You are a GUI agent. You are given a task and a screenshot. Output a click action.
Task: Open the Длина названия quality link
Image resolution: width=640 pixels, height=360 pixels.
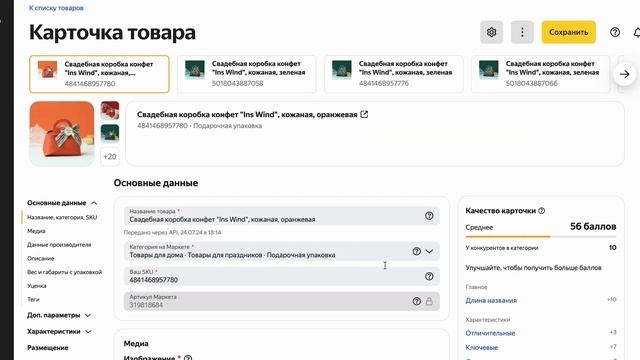(491, 300)
